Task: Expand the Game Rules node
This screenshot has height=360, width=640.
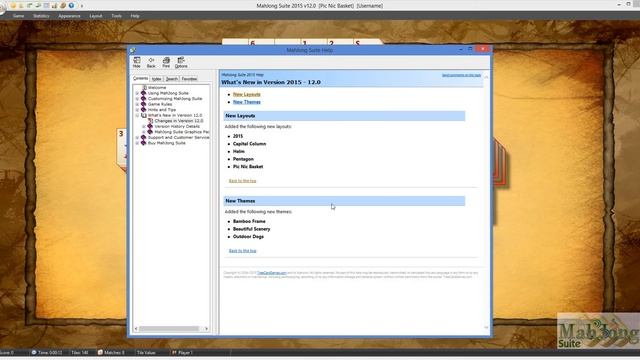Action: point(137,104)
